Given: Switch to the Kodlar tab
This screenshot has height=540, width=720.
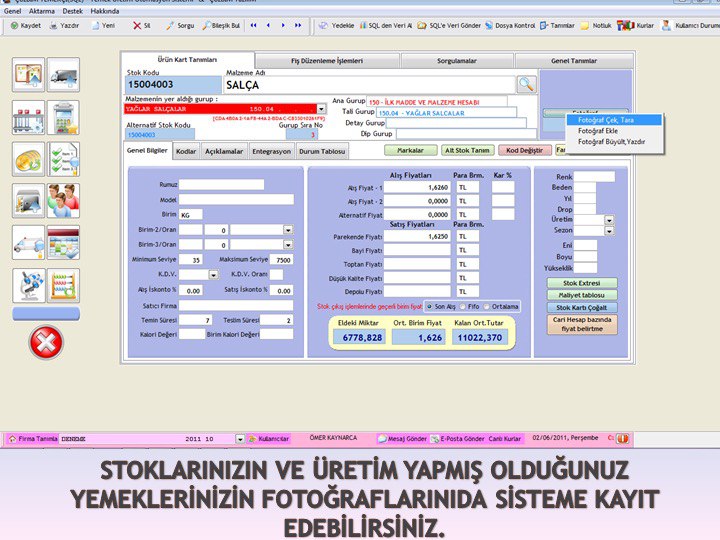Looking at the screenshot, I should pyautogui.click(x=186, y=151).
